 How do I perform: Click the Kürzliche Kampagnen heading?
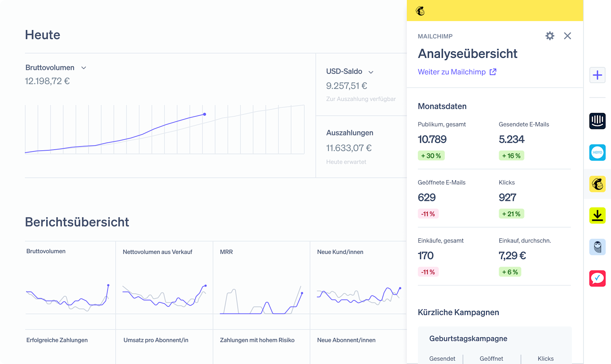point(458,312)
